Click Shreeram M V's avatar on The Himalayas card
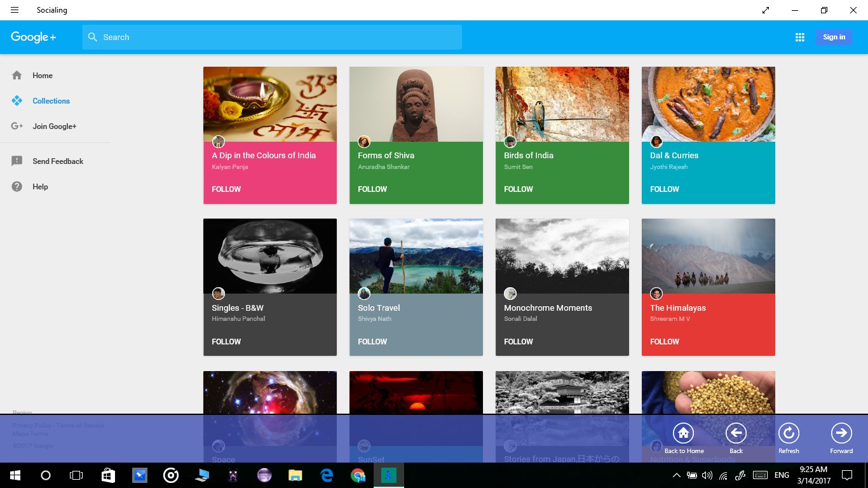 tap(656, 294)
